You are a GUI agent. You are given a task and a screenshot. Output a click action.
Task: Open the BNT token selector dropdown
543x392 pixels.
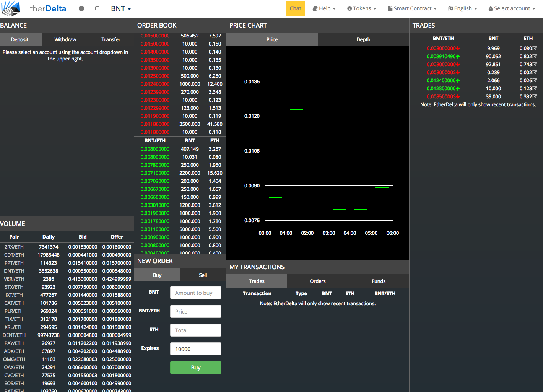pos(121,8)
